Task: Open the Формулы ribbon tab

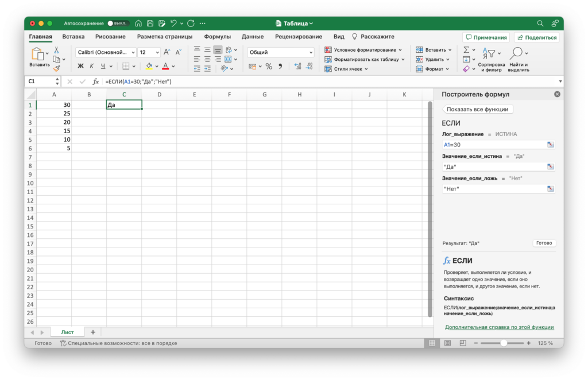Action: [218, 36]
